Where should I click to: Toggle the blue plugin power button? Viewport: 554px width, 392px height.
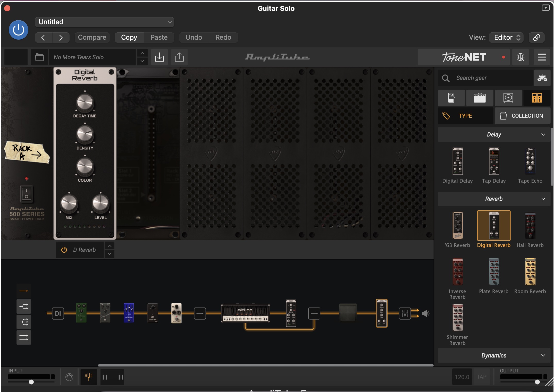tap(18, 30)
